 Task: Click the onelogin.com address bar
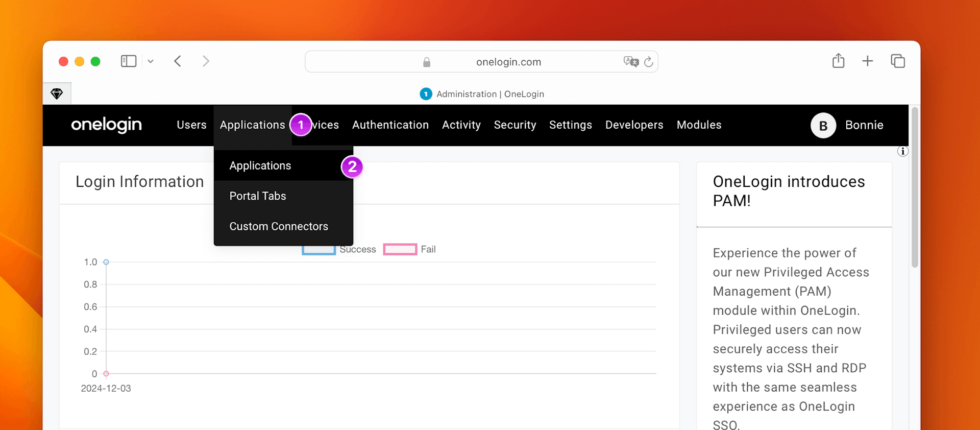pyautogui.click(x=481, y=62)
